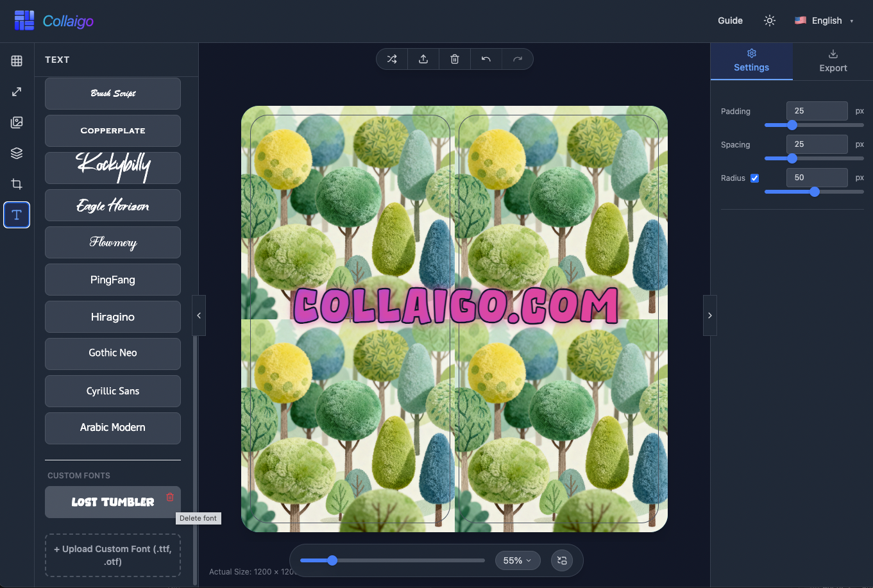Open the 55% zoom level dropdown
The height and width of the screenshot is (588, 873).
click(518, 560)
